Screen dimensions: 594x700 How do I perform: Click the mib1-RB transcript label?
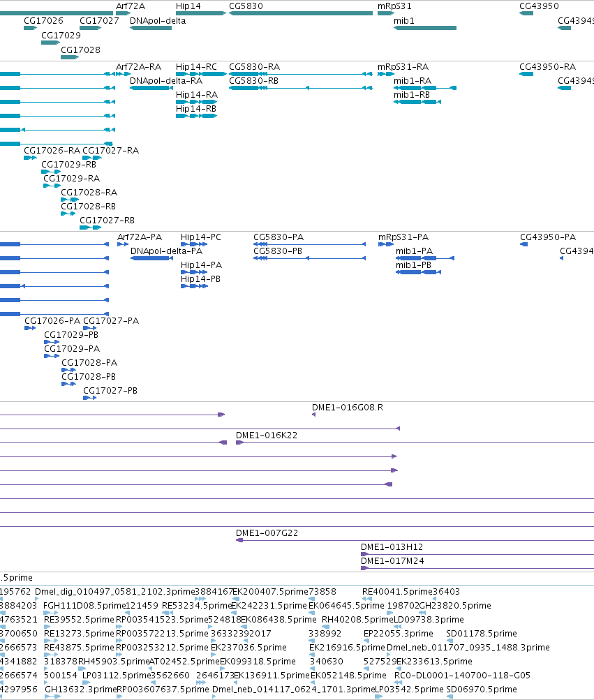point(412,95)
